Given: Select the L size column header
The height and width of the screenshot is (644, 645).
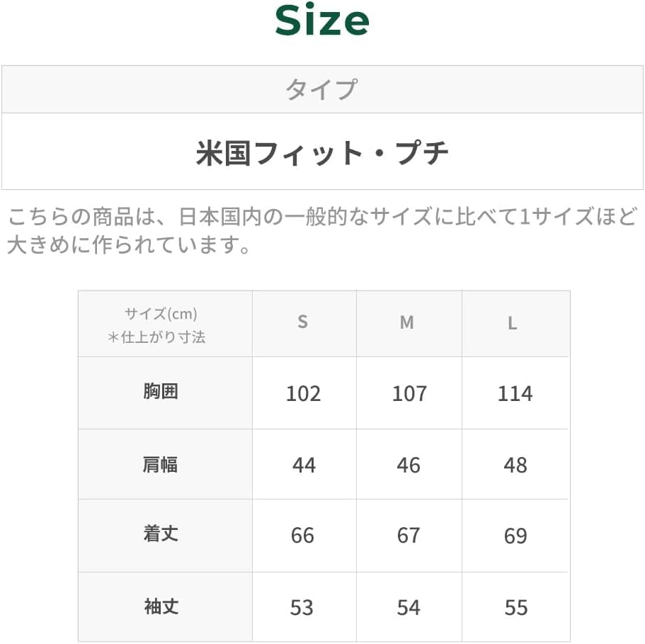Looking at the screenshot, I should (512, 323).
